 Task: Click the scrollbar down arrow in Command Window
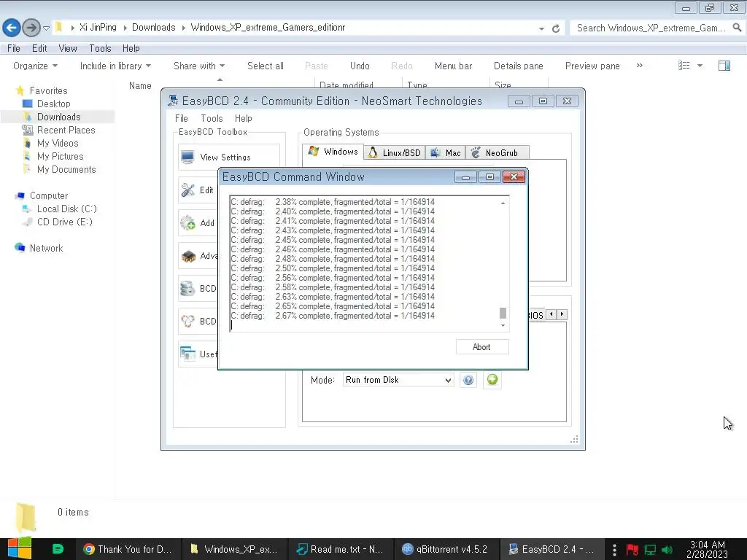pyautogui.click(x=503, y=325)
